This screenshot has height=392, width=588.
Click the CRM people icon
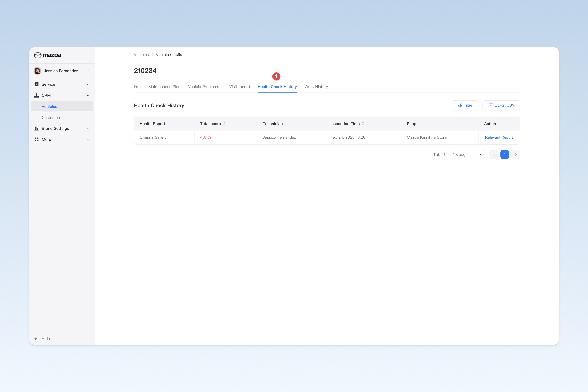coord(36,96)
